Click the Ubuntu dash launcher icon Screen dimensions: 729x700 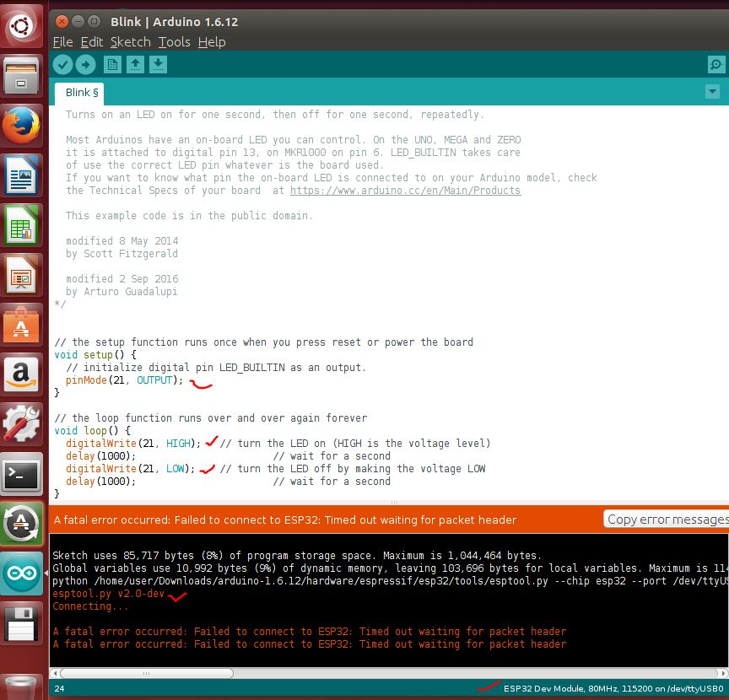tap(21, 24)
